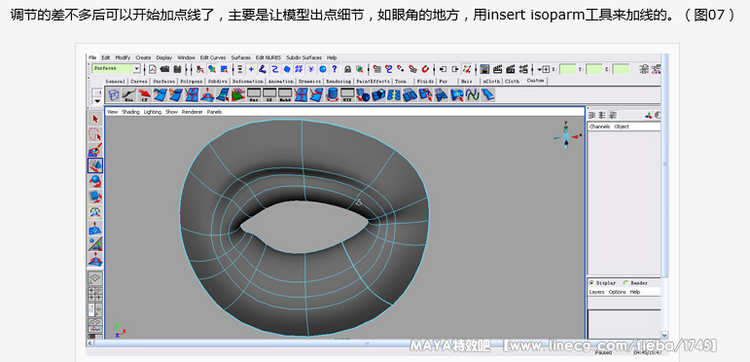Open the viewport Panels menu
The image size is (750, 362).
[214, 112]
